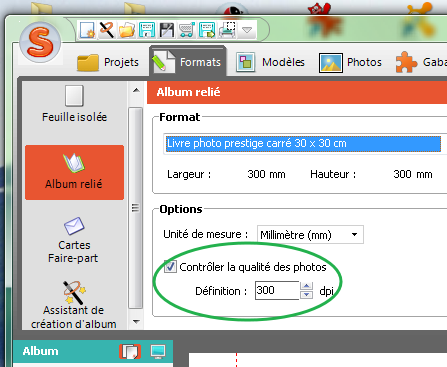Click the print preview printer icon
The image size is (447, 367).
[x=227, y=30]
